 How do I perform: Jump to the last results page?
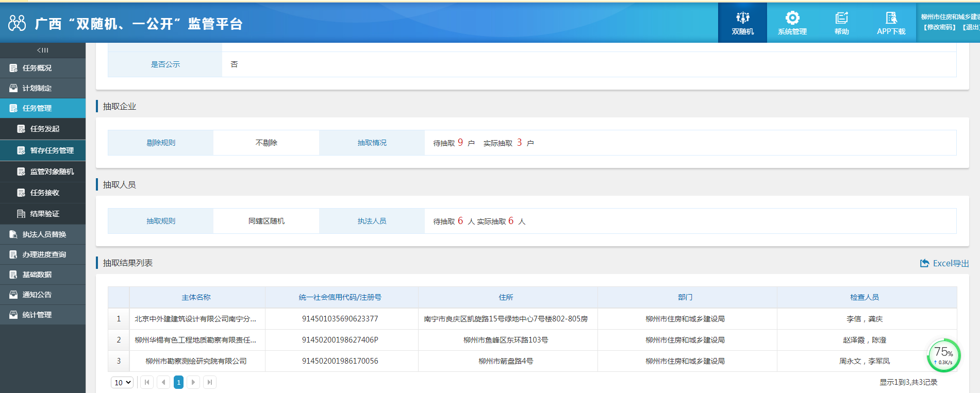tap(209, 382)
